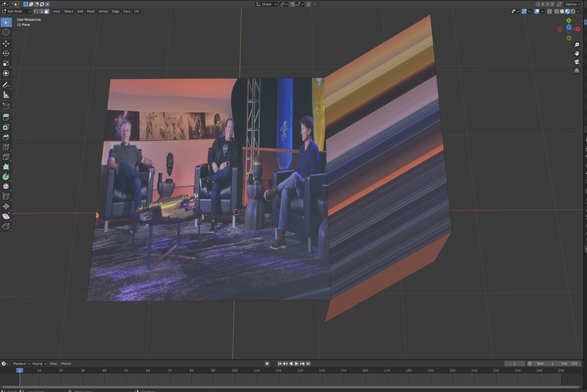The width and height of the screenshot is (587, 392).
Task: Pick the Annotate pencil tool
Action: click(x=6, y=85)
